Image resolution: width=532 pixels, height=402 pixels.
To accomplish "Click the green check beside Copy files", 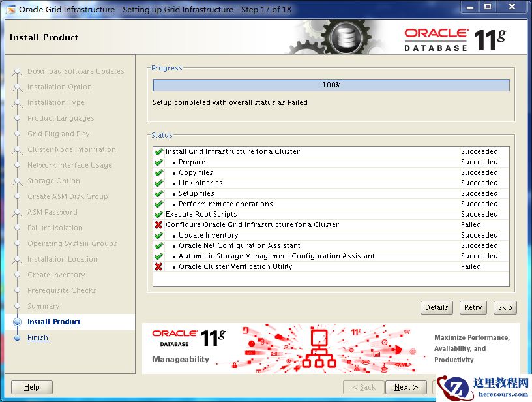I will click(158, 173).
